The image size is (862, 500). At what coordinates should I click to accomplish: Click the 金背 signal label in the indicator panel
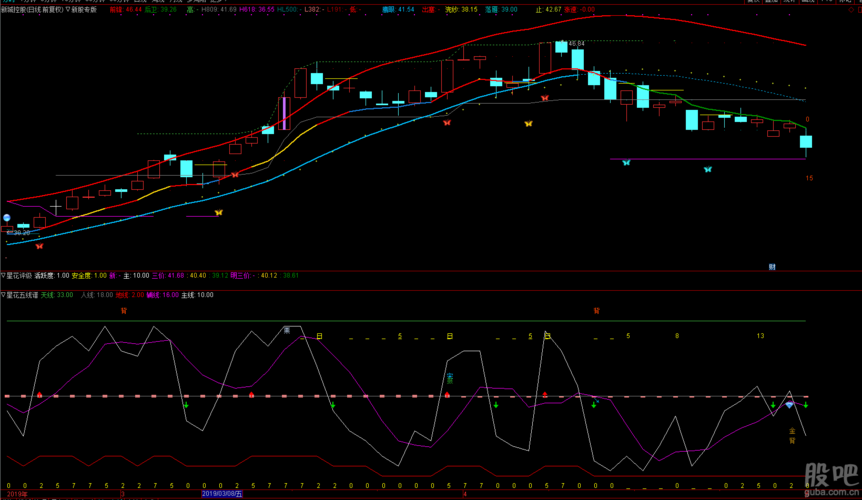point(792,436)
